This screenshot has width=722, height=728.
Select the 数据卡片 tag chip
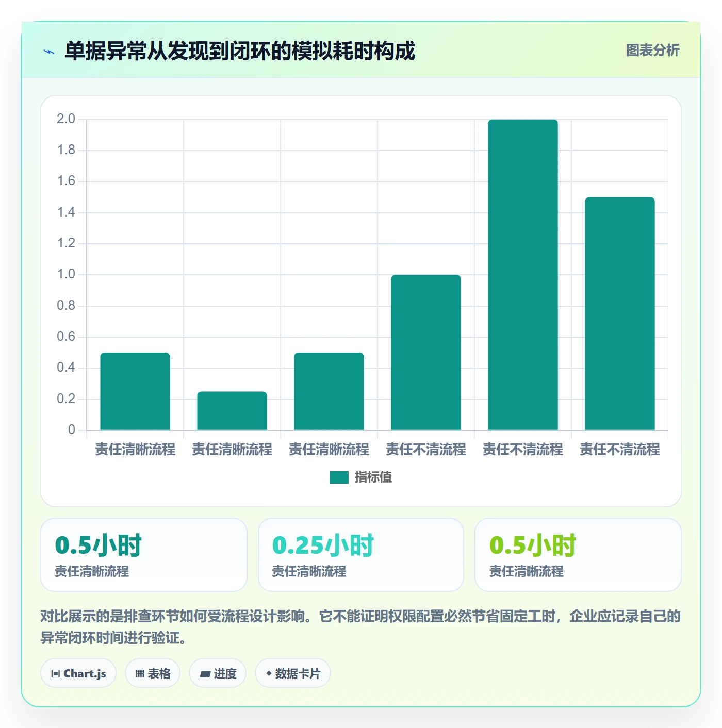(x=293, y=673)
